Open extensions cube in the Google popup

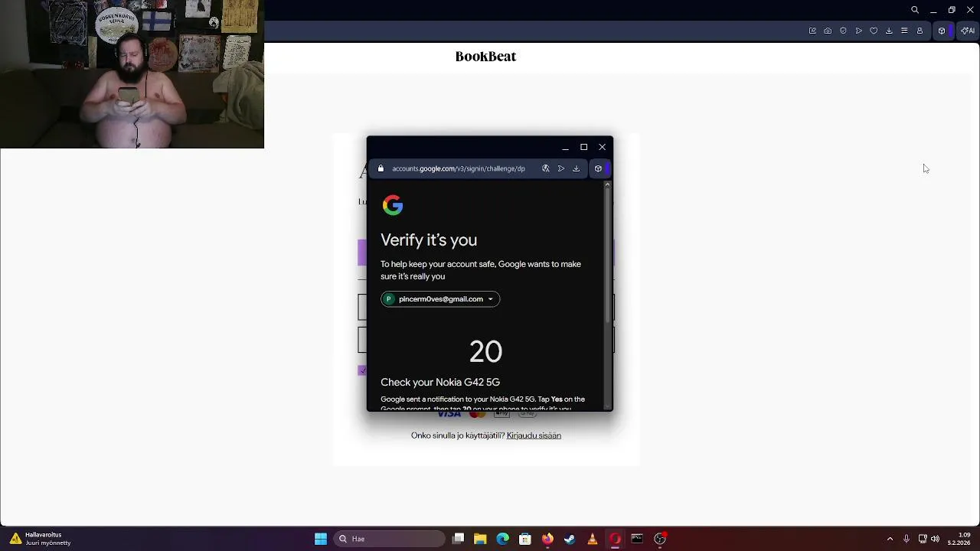point(598,168)
